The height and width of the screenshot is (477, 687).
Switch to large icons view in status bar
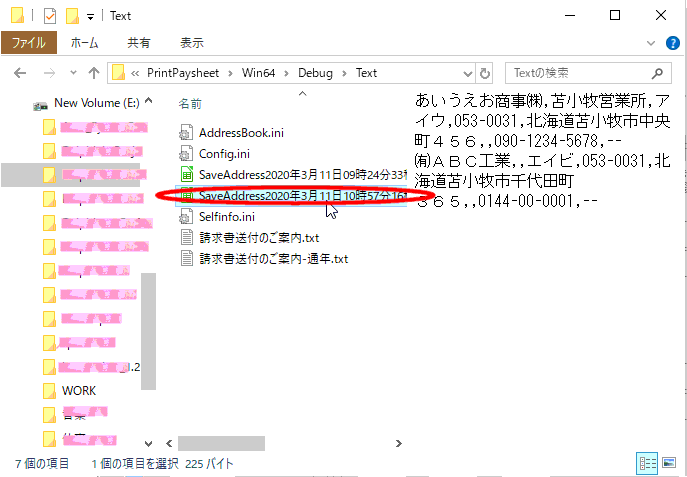pos(669,464)
